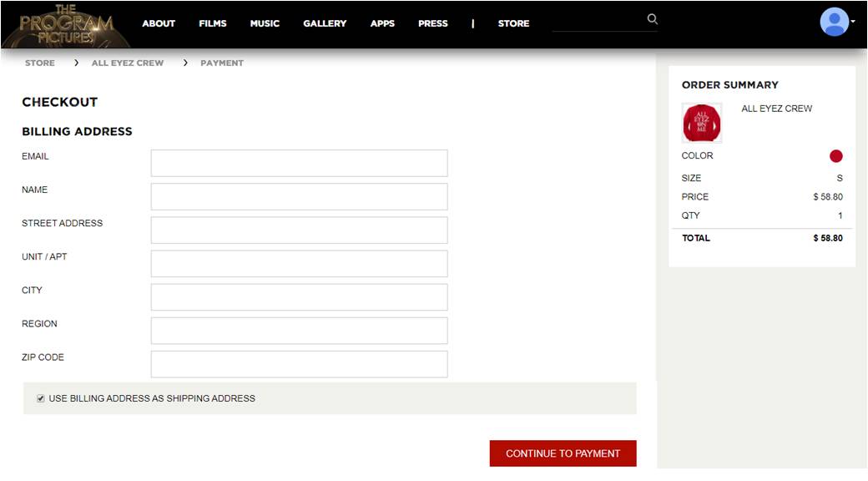Viewport: 868px width, 481px height.
Task: Open the user profile avatar
Action: tap(835, 22)
